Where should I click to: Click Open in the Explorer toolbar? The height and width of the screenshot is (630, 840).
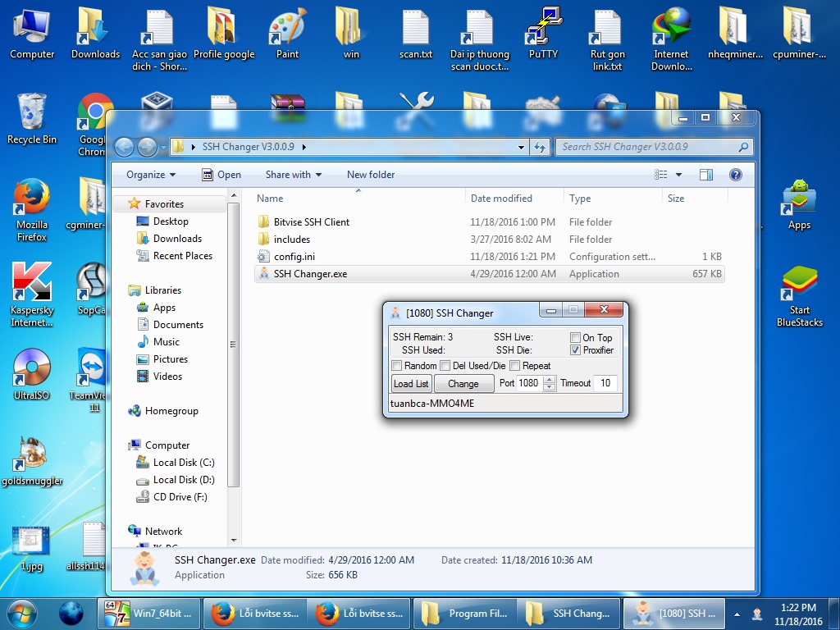pos(221,175)
